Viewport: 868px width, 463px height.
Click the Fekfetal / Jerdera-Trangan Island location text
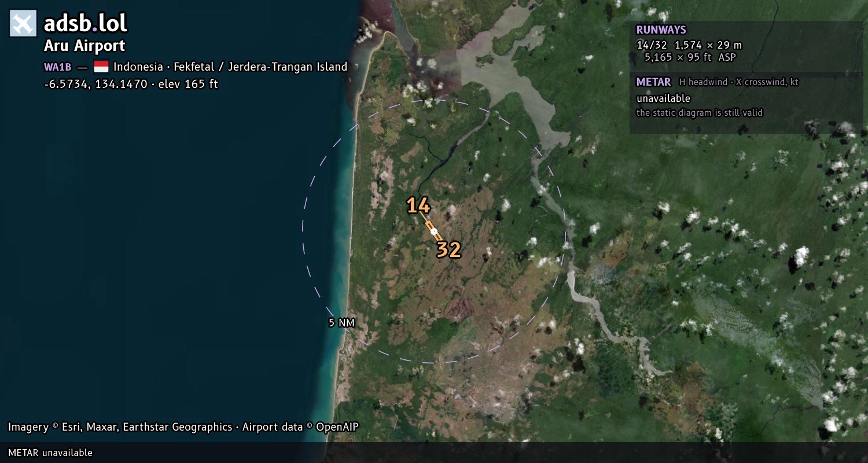pos(260,67)
